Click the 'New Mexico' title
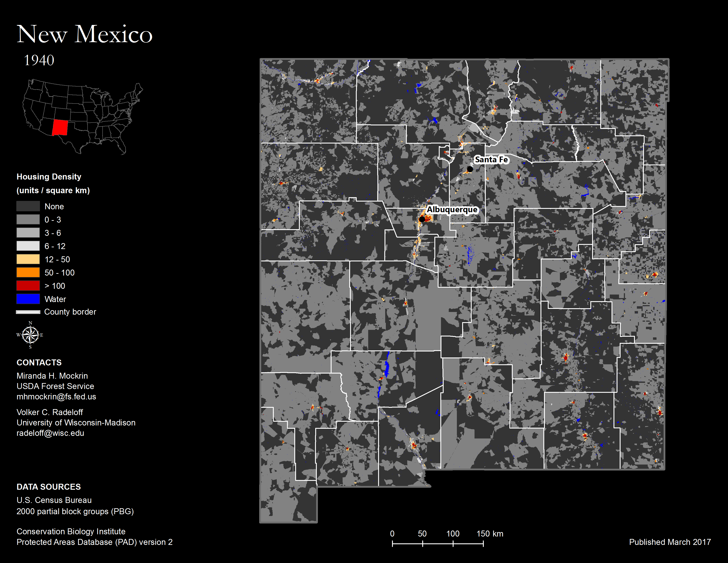Image resolution: width=728 pixels, height=563 pixels. [85, 34]
